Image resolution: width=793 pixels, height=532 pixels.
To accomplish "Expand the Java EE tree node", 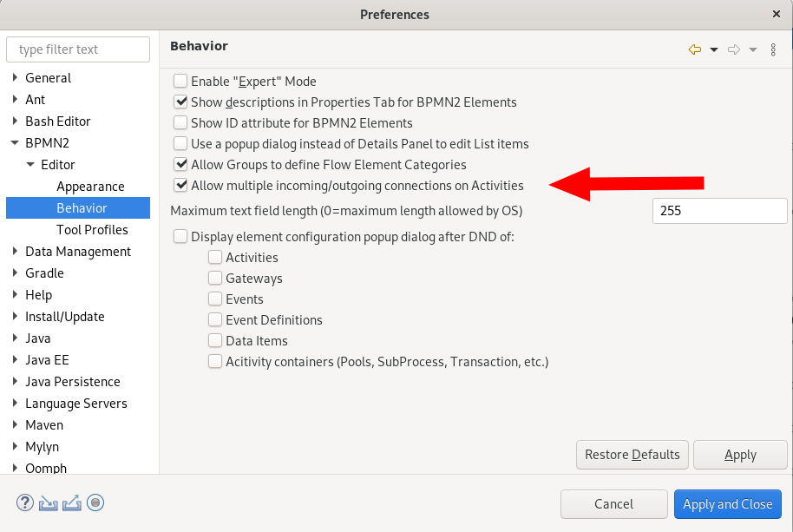I will pyautogui.click(x=15, y=359).
